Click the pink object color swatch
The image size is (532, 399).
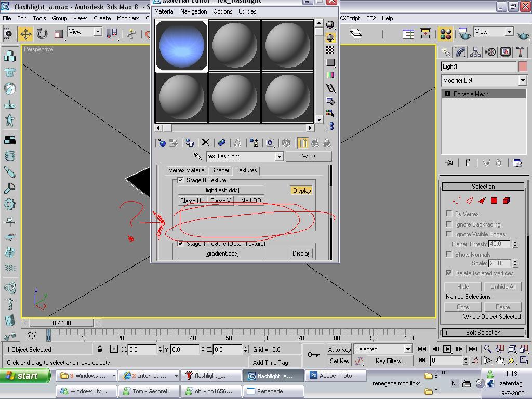pos(523,66)
